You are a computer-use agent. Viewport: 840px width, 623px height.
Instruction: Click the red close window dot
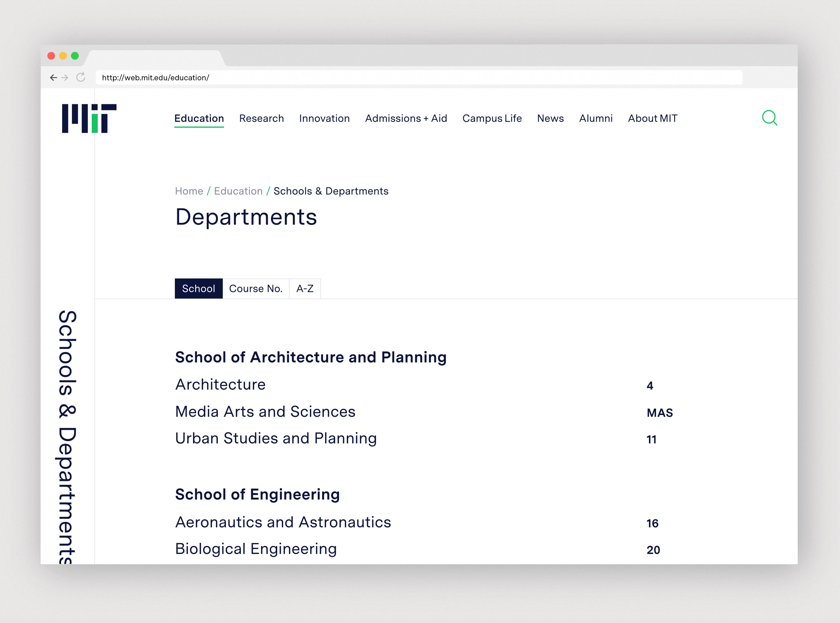(51, 56)
